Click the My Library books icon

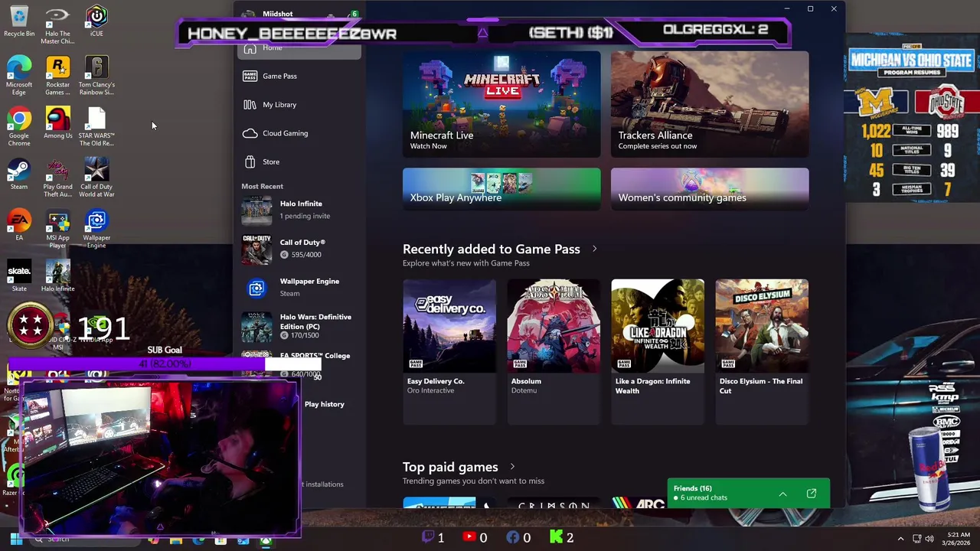point(250,105)
